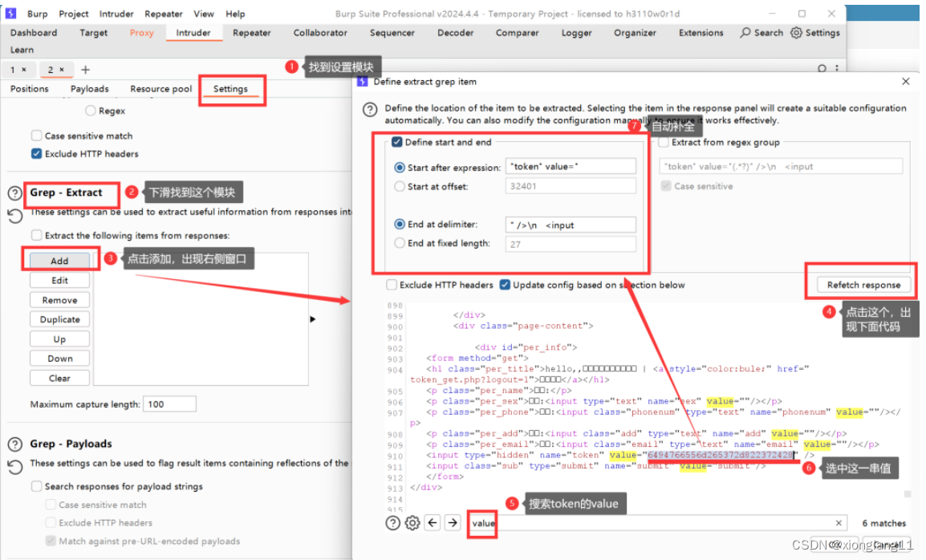Open the Repeater menu in menu bar
The height and width of the screenshot is (560, 926).
click(164, 14)
